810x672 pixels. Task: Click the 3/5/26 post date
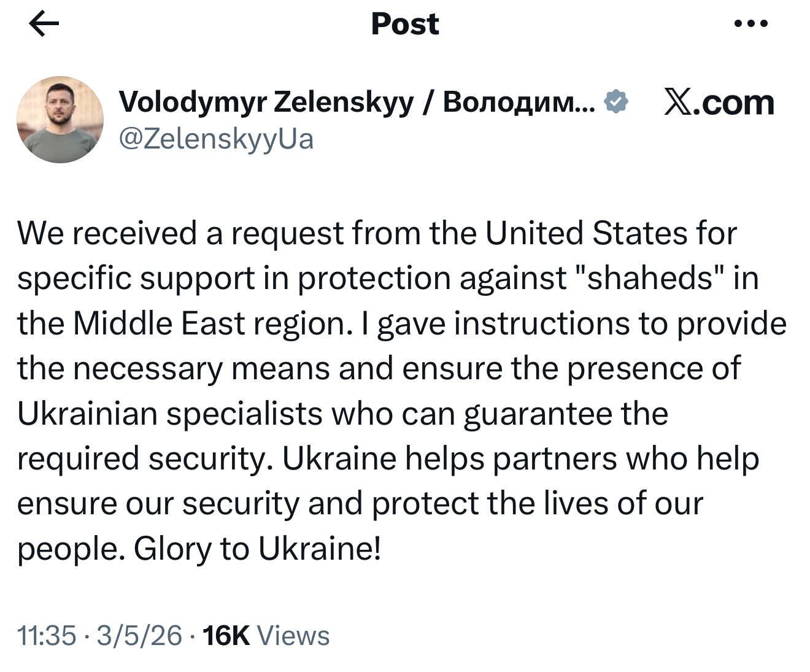pyautogui.click(x=139, y=636)
